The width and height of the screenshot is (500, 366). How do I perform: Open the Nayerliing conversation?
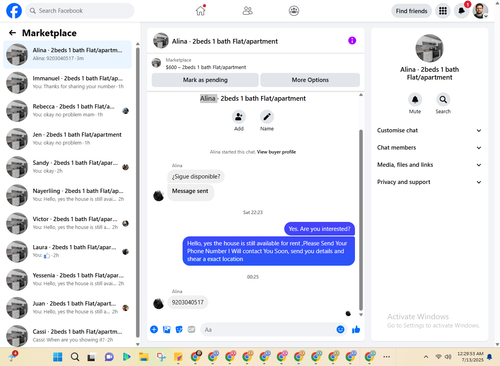click(x=67, y=195)
